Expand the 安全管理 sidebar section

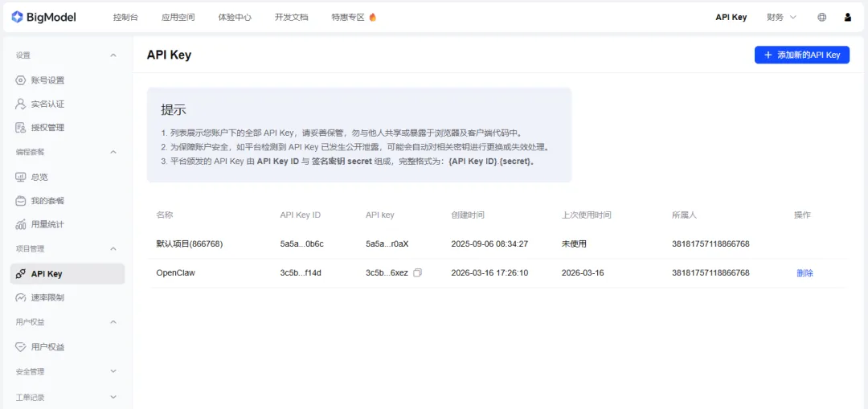(113, 371)
